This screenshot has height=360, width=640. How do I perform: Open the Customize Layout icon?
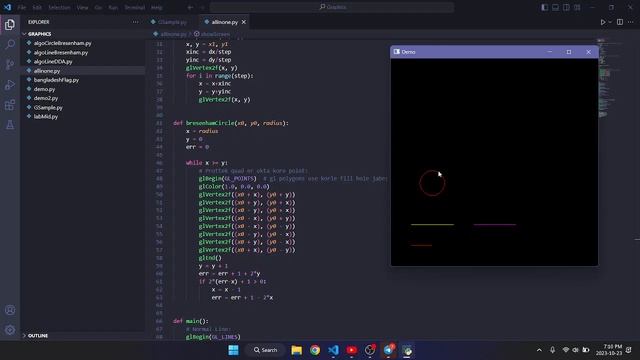(577, 7)
